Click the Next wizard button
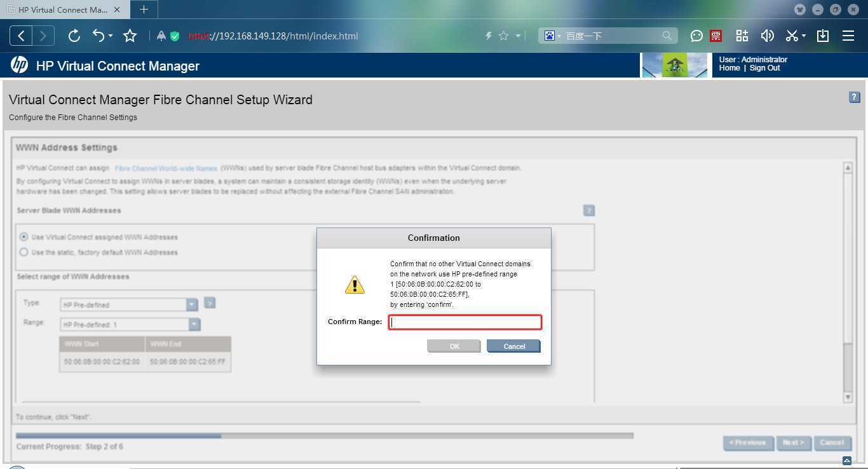Viewport: 868px width, 469px height. (x=794, y=443)
